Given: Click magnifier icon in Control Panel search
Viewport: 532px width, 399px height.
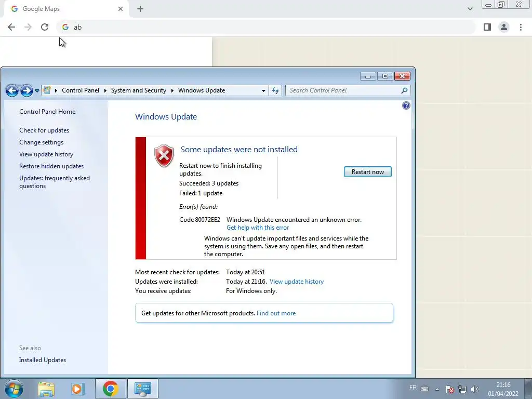Looking at the screenshot, I should (404, 90).
